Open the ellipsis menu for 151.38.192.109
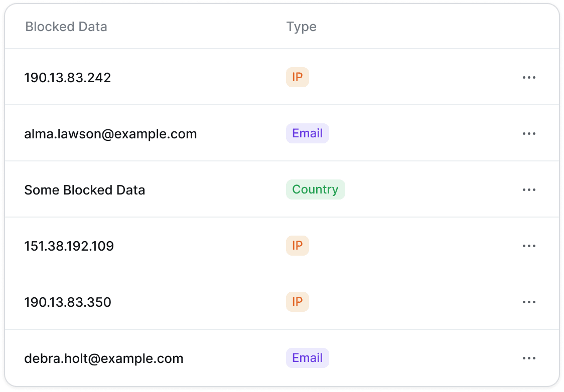Screen dimensions: 564x392 click(529, 246)
